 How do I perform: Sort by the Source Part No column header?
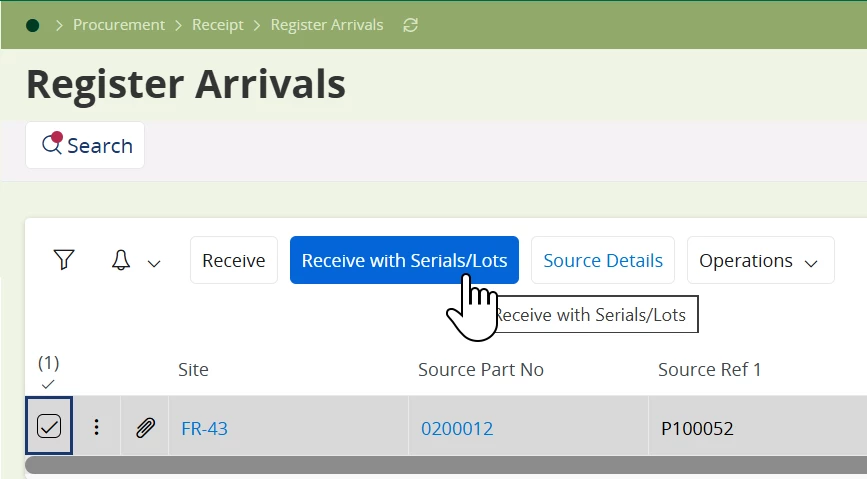[480, 369]
